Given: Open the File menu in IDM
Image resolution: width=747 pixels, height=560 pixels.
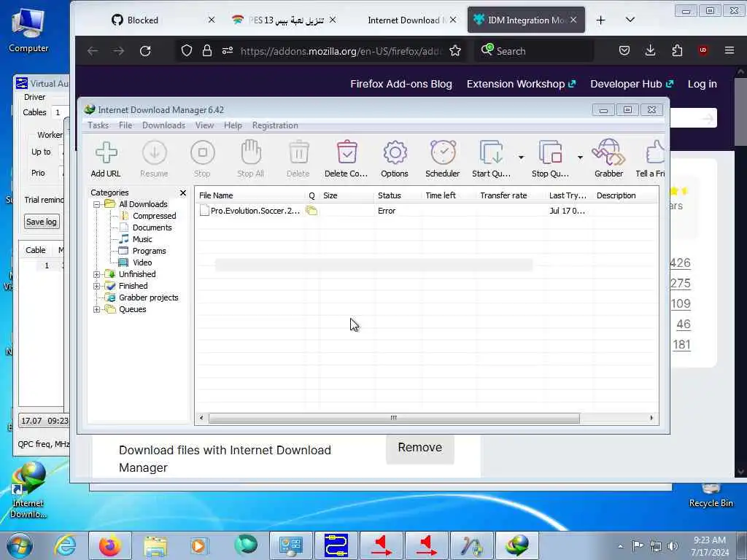Looking at the screenshot, I should pyautogui.click(x=125, y=125).
